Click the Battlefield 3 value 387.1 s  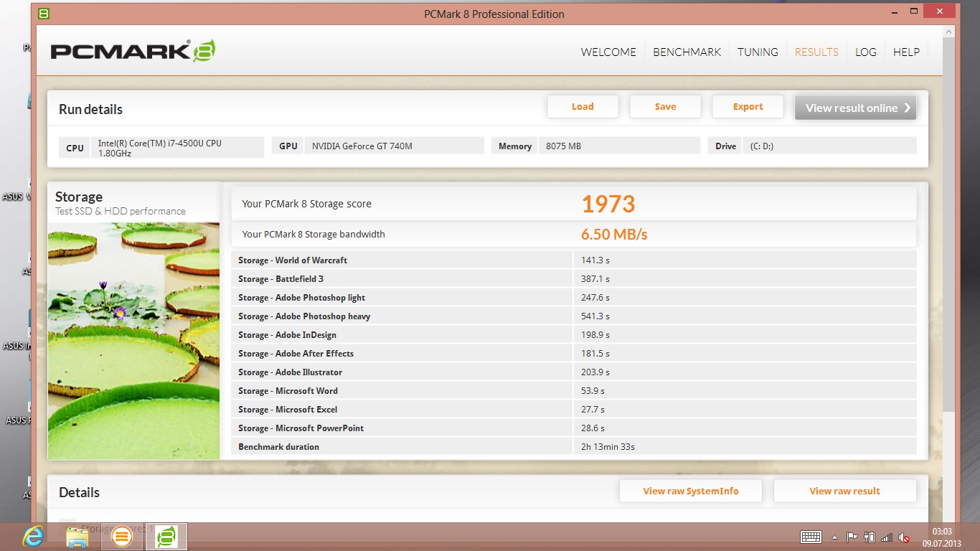click(595, 278)
